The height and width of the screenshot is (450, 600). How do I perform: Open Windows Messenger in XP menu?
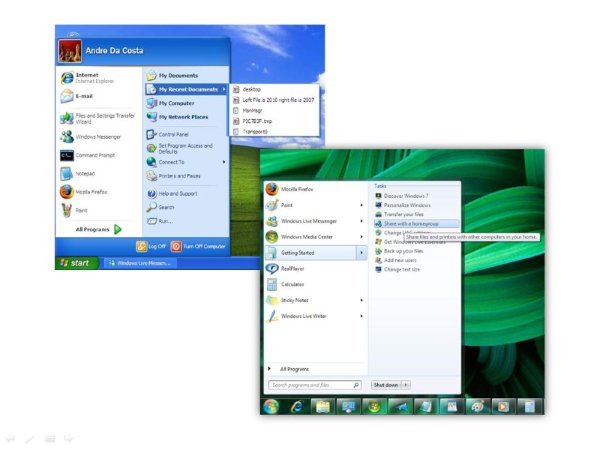point(91,137)
